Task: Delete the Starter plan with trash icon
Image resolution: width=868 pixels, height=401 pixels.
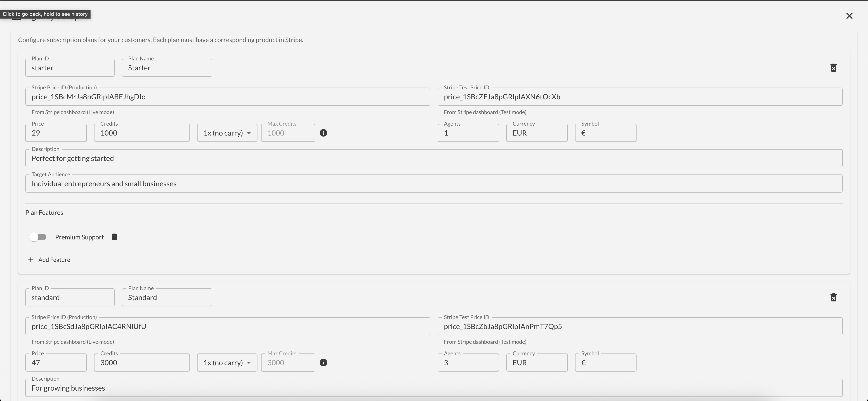Action: 833,68
